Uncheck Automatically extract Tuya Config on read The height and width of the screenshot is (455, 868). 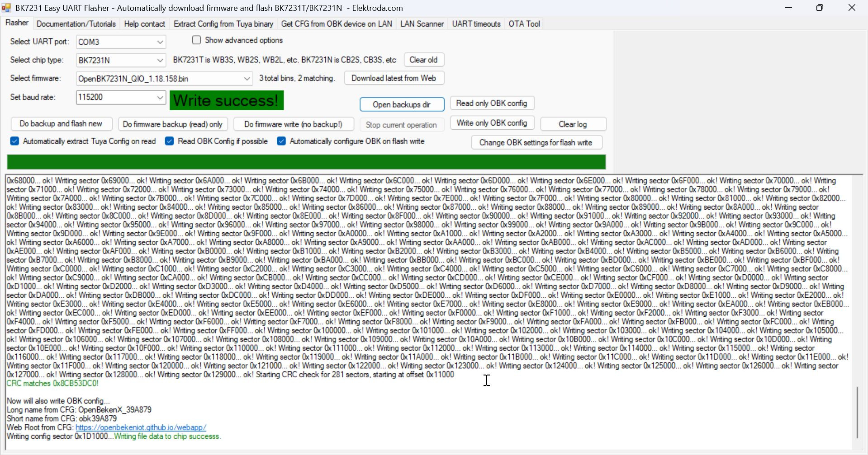[15, 141]
